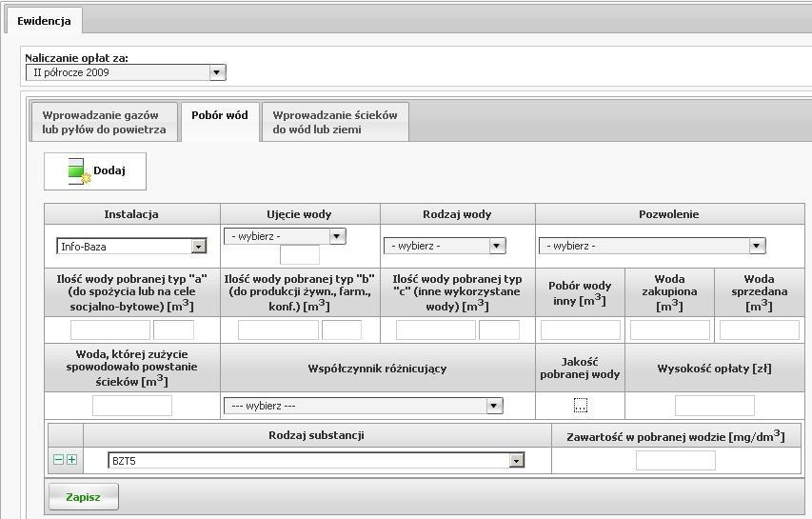Click the plus icon in BZT5 row
Screen dimensions: 812x519
72,459
